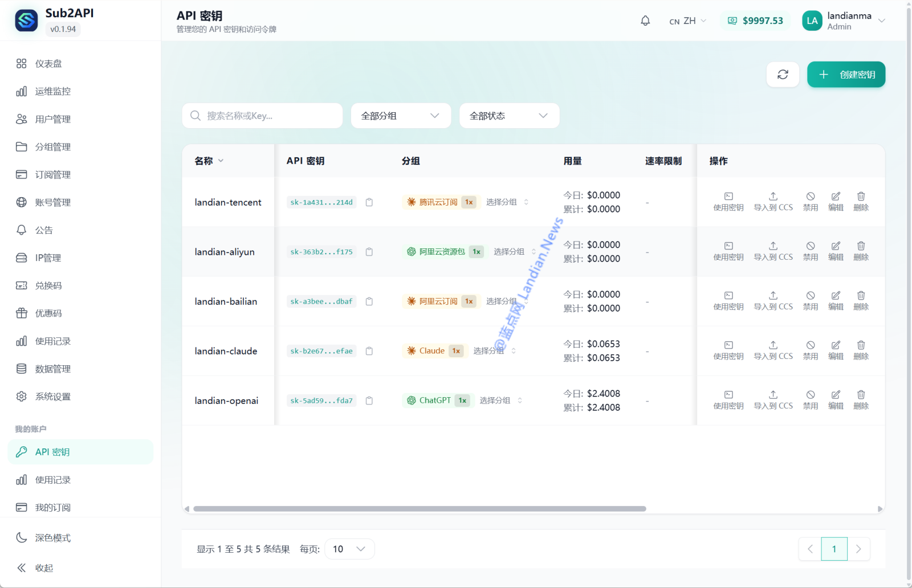The image size is (912, 588).
Task: Copy the landian-tencent API key
Action: pos(369,202)
